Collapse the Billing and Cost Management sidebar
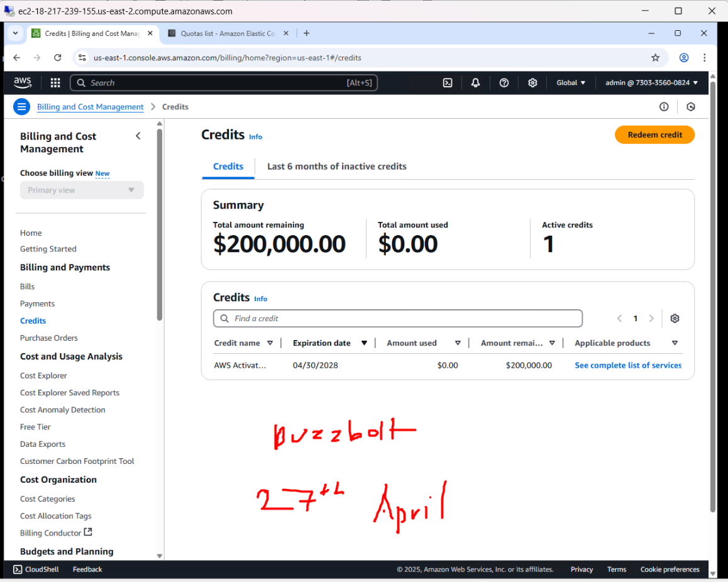 coord(138,136)
